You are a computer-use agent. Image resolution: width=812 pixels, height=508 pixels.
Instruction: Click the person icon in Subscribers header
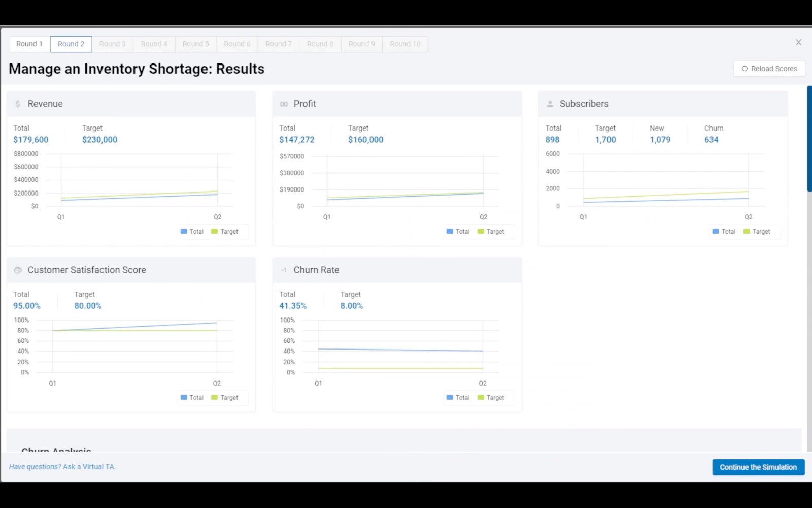[550, 104]
